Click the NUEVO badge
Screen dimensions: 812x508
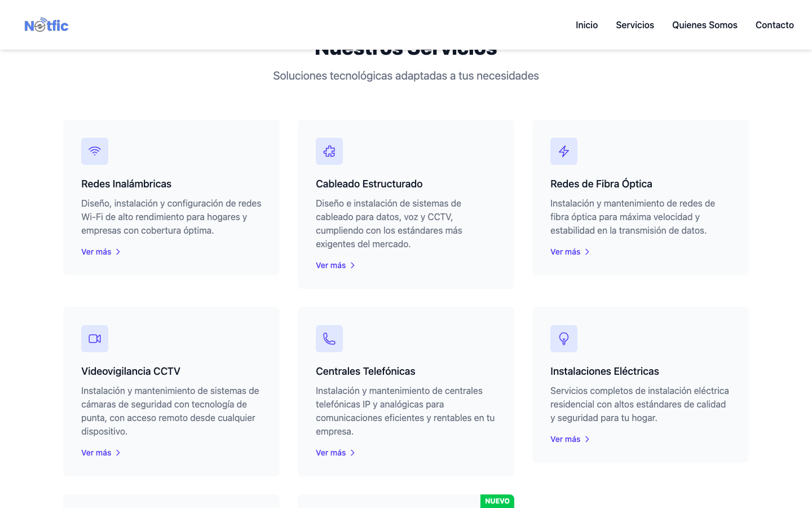(x=497, y=501)
